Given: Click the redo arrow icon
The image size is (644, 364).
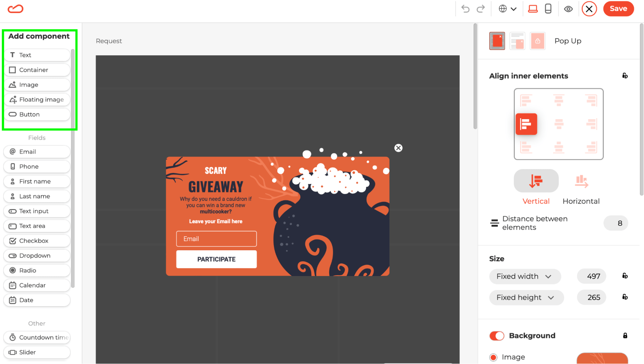Looking at the screenshot, I should click(481, 9).
